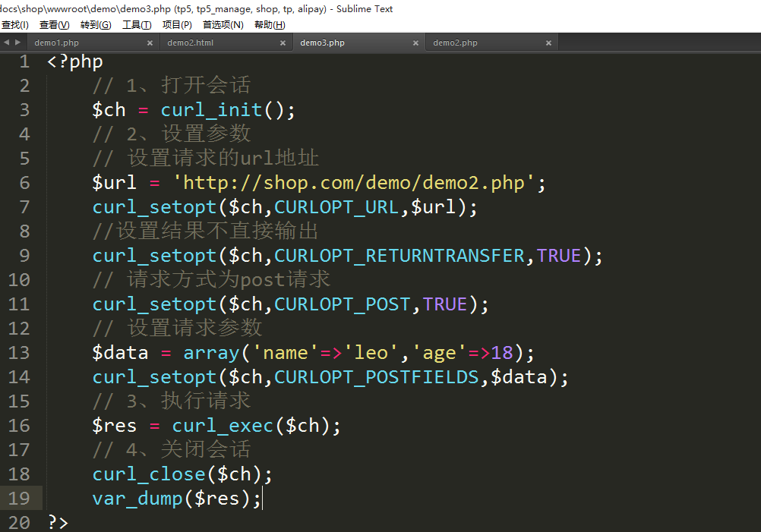Open the 查找 (Find) menu

14,25
